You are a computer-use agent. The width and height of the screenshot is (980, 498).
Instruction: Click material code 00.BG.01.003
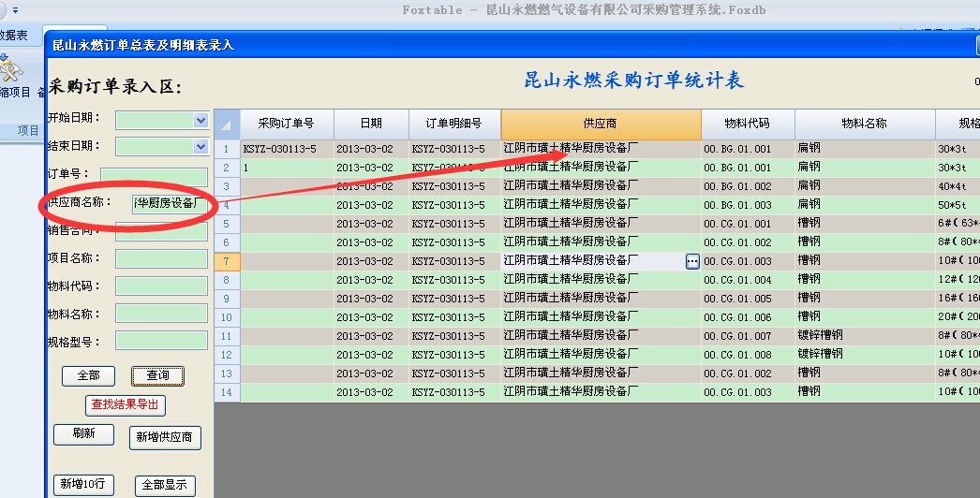click(x=748, y=205)
